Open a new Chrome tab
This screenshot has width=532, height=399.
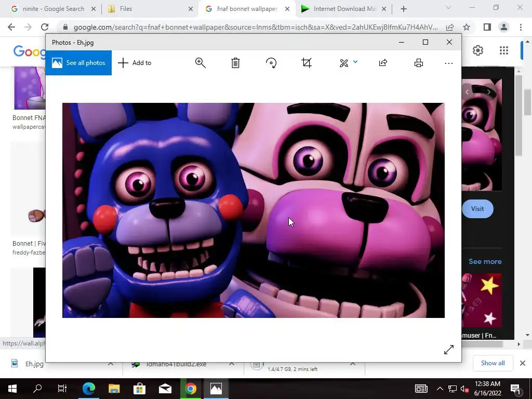[x=403, y=9]
